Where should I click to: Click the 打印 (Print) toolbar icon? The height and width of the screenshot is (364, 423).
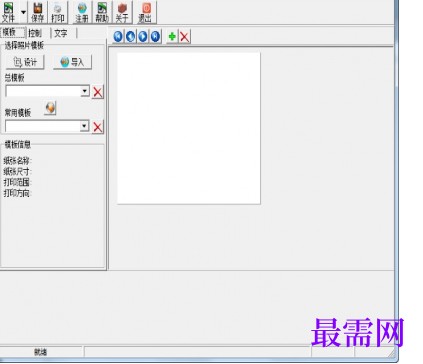point(58,12)
